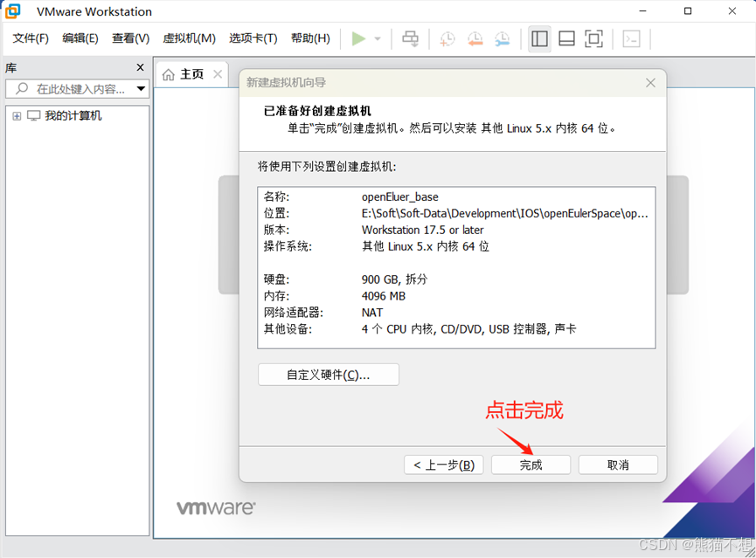
Task: Select the openEluer_base name value
Action: point(399,197)
